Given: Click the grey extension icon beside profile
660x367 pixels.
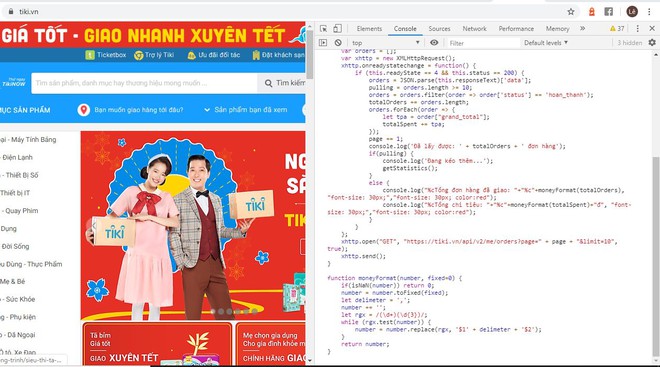Looking at the screenshot, I should [609, 12].
